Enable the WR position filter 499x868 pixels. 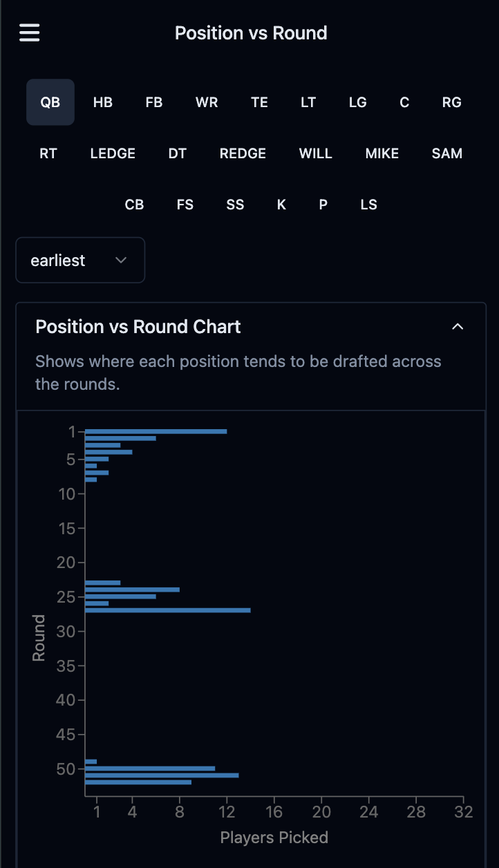point(206,102)
